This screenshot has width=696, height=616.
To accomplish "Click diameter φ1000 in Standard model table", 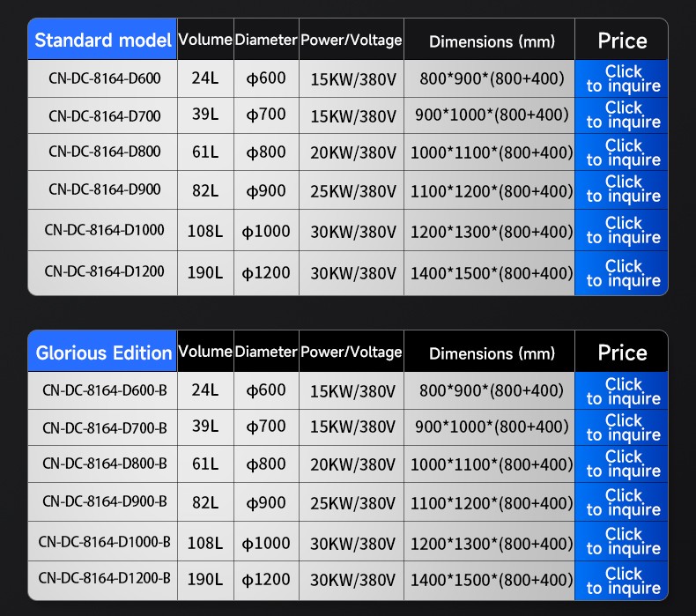I will pyautogui.click(x=266, y=232).
